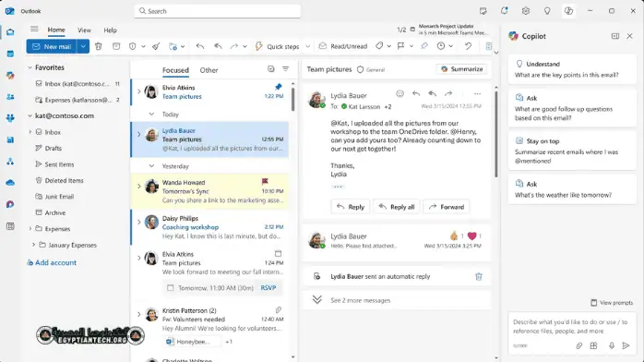This screenshot has height=362, width=644.
Task: Click the Reply all icon in ribbon
Action: (218, 46)
